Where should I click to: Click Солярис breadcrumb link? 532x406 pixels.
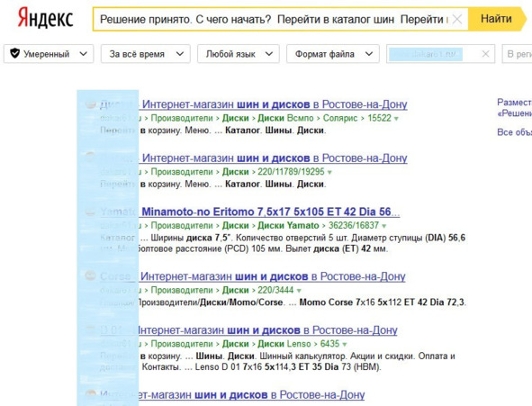tap(340, 118)
